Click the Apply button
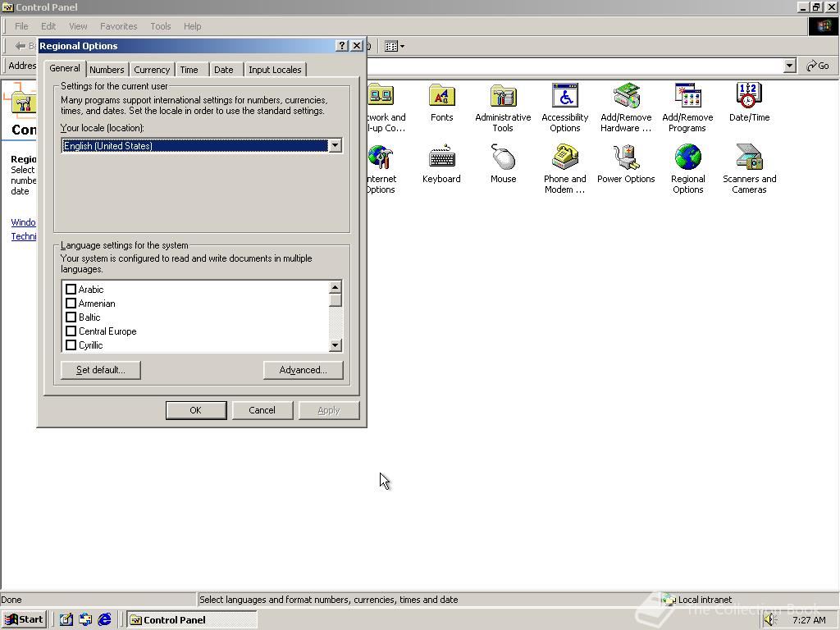The image size is (840, 630). tap(328, 410)
